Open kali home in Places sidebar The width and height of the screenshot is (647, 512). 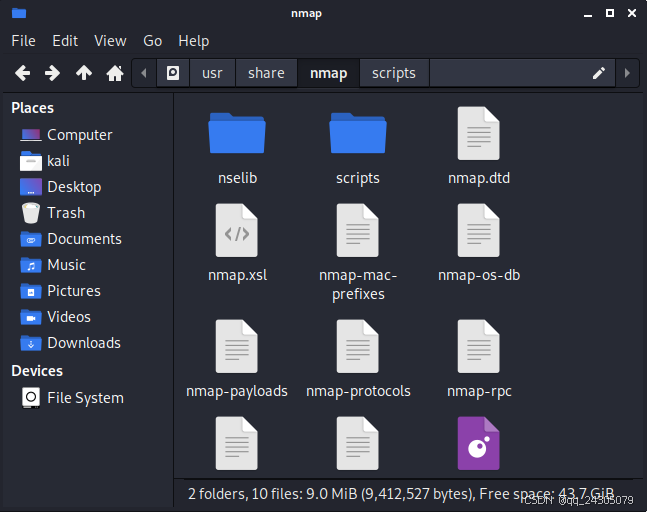58,161
